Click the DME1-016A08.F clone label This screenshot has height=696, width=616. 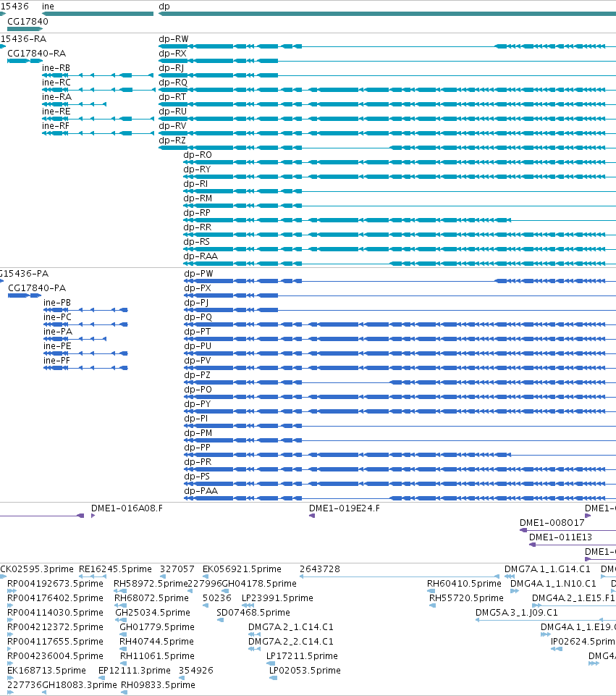coord(127,508)
